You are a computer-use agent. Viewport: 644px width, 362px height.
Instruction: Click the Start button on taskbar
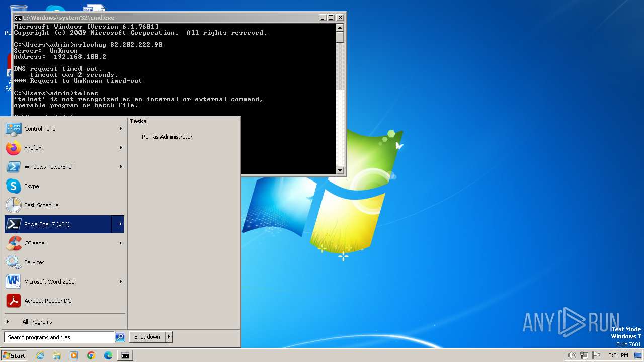(x=14, y=355)
